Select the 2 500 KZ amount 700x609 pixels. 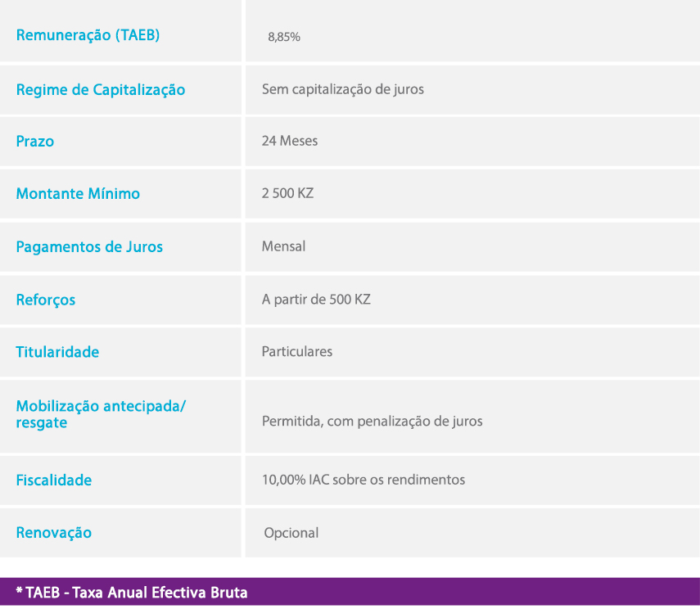click(x=287, y=194)
